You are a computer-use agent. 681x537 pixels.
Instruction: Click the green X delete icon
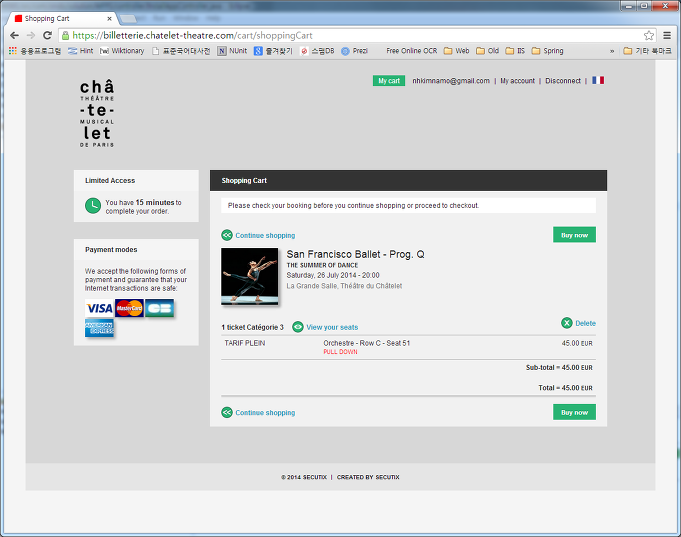coord(567,323)
